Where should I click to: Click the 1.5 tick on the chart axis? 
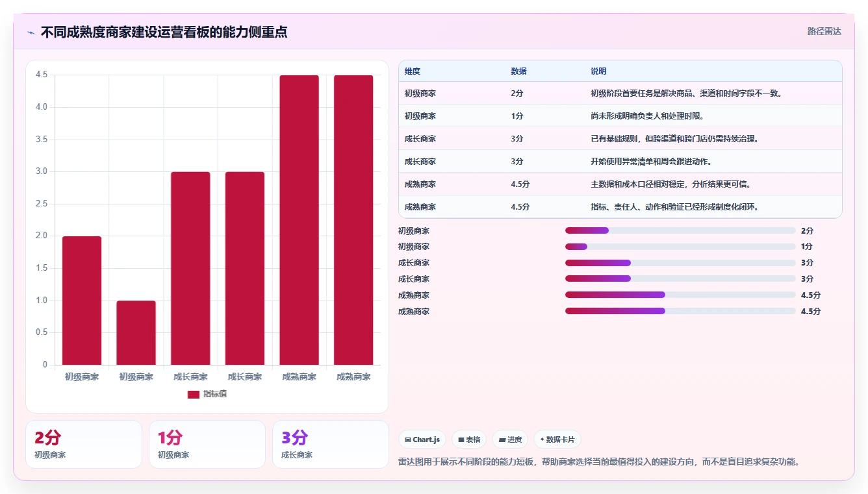click(42, 268)
